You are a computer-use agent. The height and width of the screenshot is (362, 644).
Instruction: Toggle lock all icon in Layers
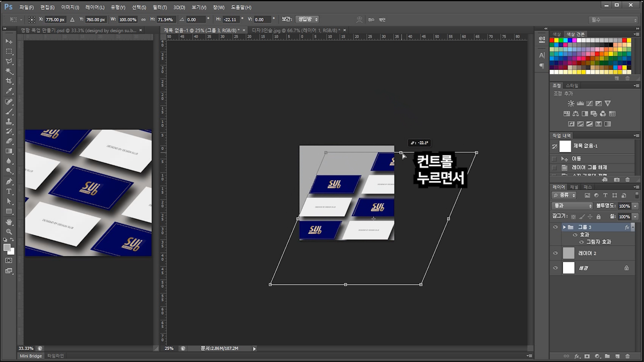coord(598,217)
